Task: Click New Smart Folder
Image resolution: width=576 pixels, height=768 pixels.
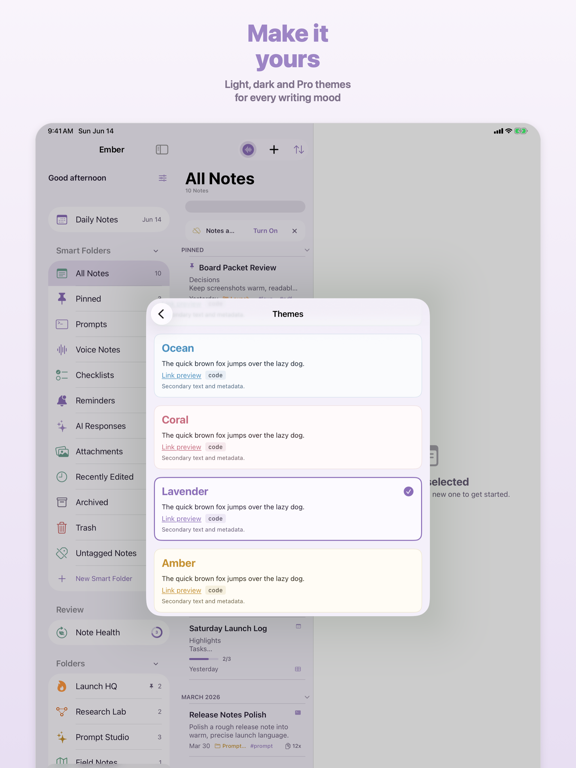Action: tap(103, 578)
